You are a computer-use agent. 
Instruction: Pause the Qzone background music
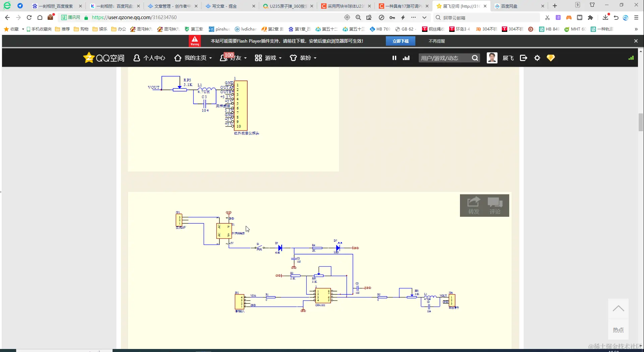[x=394, y=58]
